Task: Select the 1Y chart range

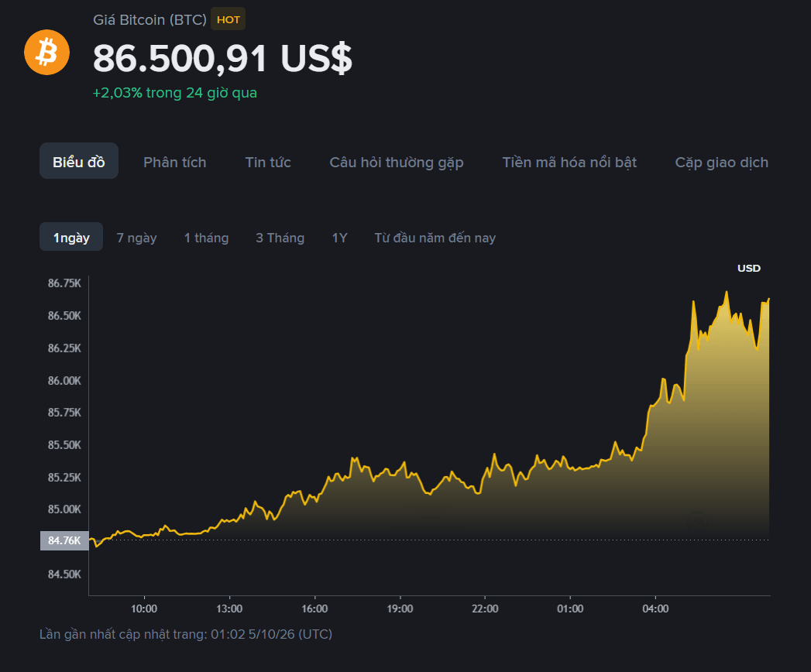Action: 339,238
